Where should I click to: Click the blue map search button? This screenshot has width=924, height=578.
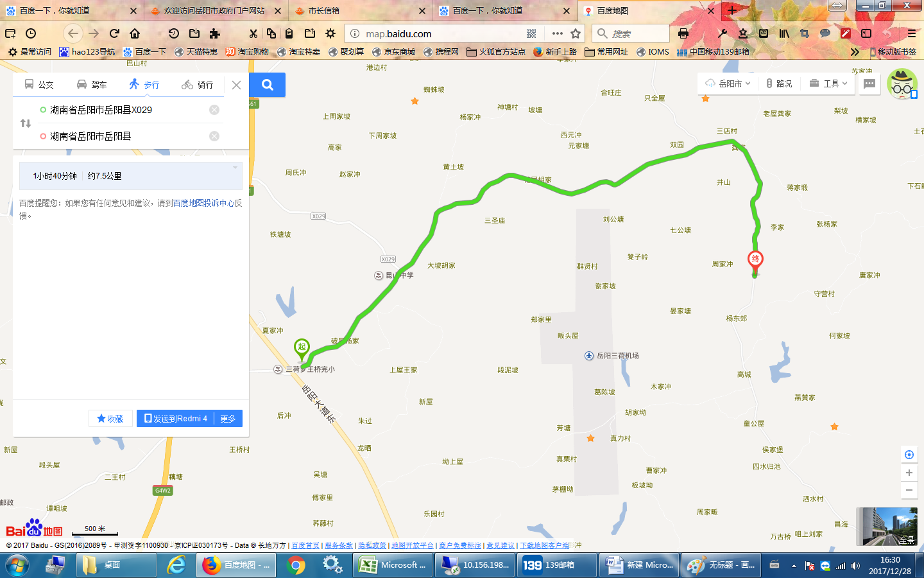point(268,85)
